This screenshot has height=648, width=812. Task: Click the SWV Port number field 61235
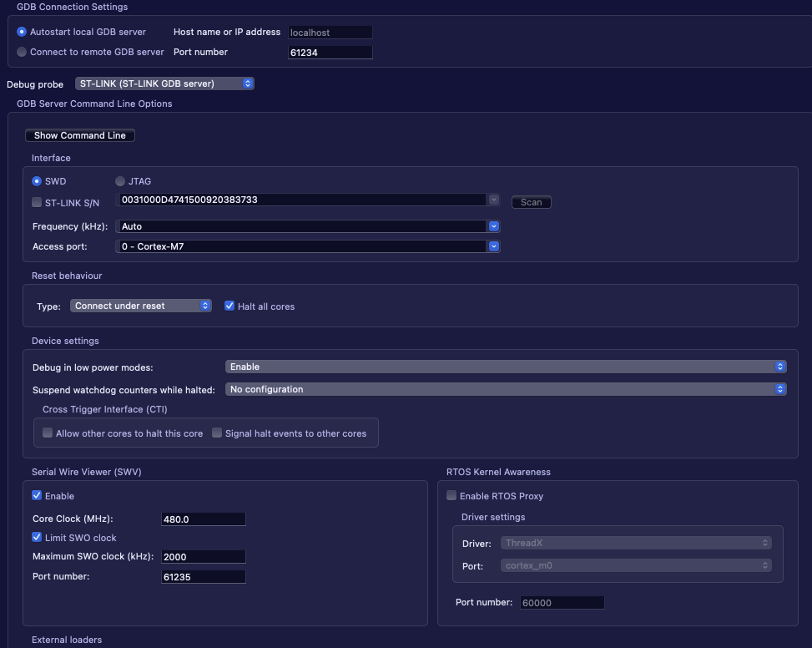[204, 576]
